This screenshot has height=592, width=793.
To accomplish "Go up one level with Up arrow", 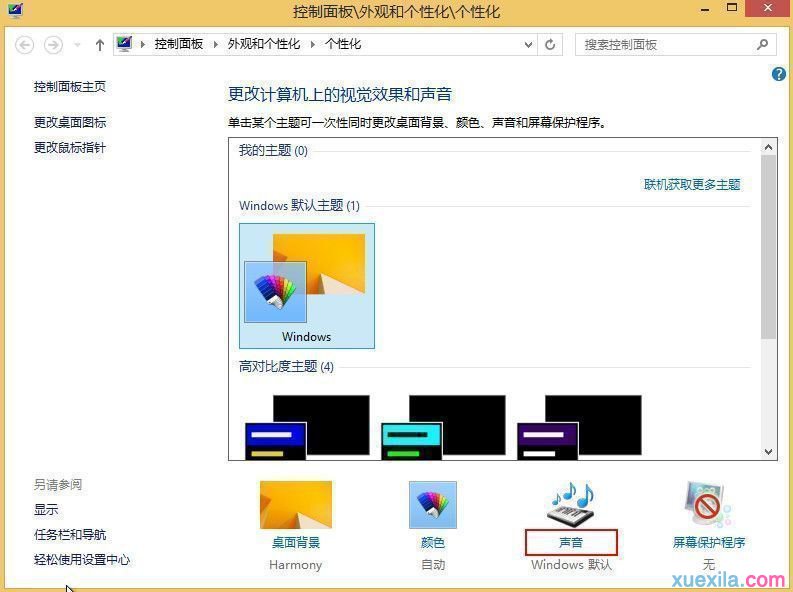I will pyautogui.click(x=100, y=45).
